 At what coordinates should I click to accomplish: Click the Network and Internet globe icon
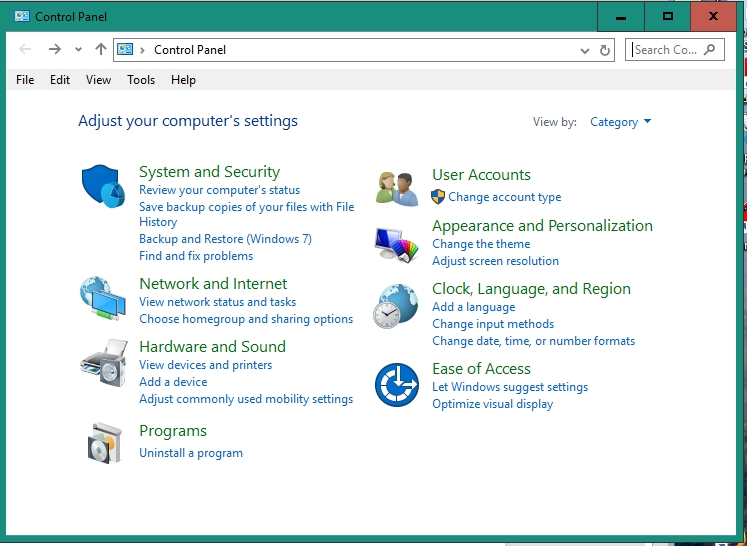click(x=103, y=299)
